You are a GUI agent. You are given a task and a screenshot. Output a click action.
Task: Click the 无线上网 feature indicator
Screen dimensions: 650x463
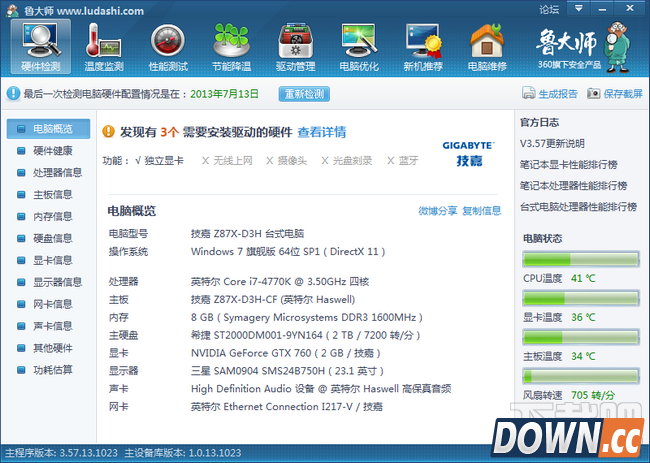pos(227,161)
